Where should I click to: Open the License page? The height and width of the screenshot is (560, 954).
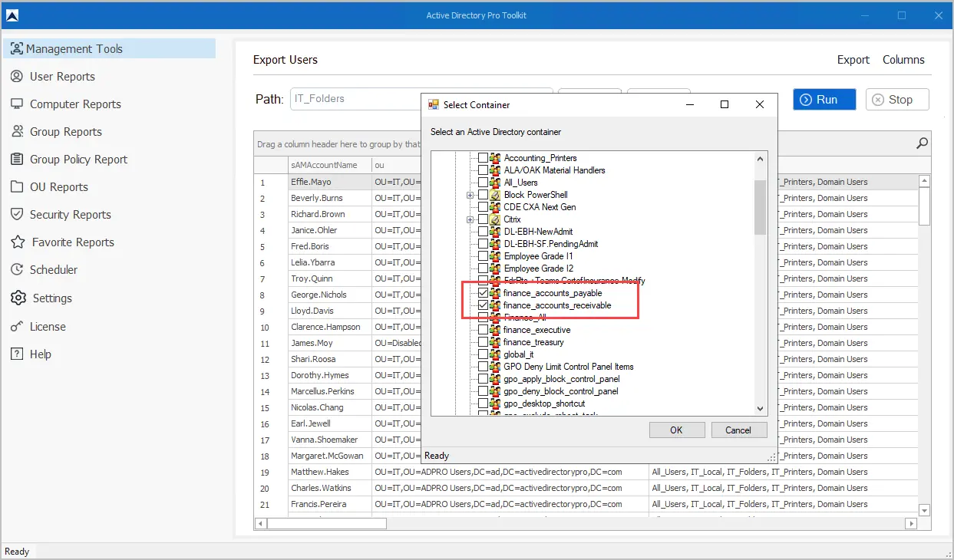(x=38, y=326)
